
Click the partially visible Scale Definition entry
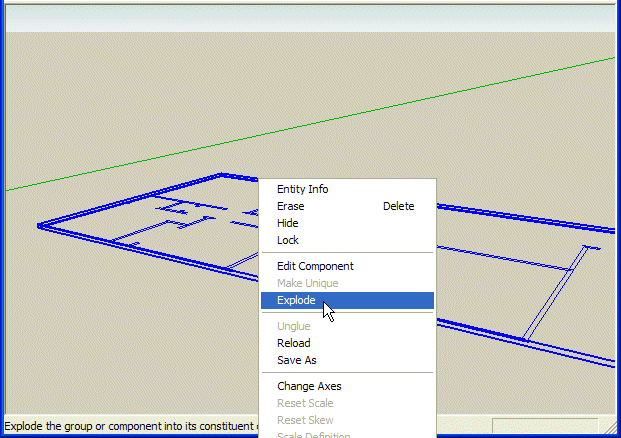tap(313, 434)
